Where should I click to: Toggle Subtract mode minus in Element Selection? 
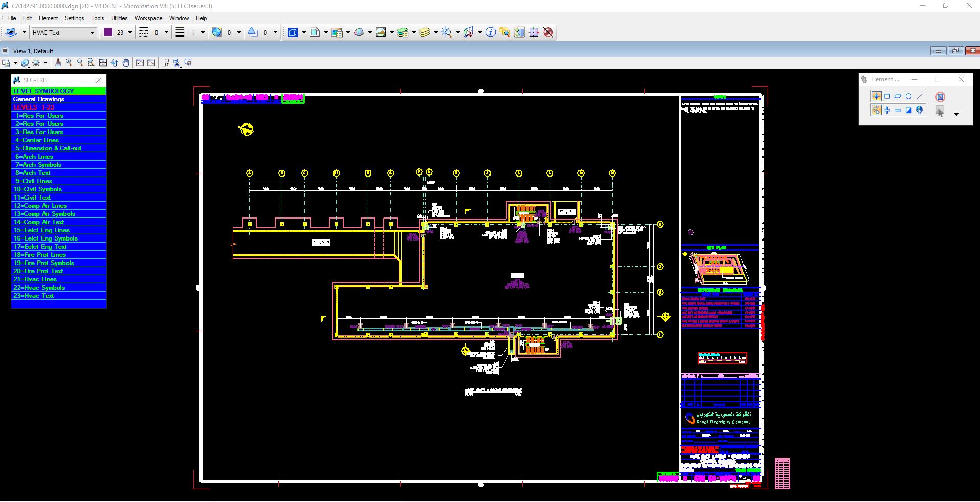898,110
